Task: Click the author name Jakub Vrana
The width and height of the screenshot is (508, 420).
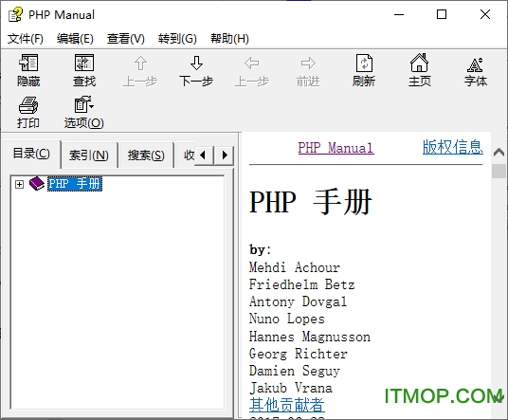Action: [291, 388]
